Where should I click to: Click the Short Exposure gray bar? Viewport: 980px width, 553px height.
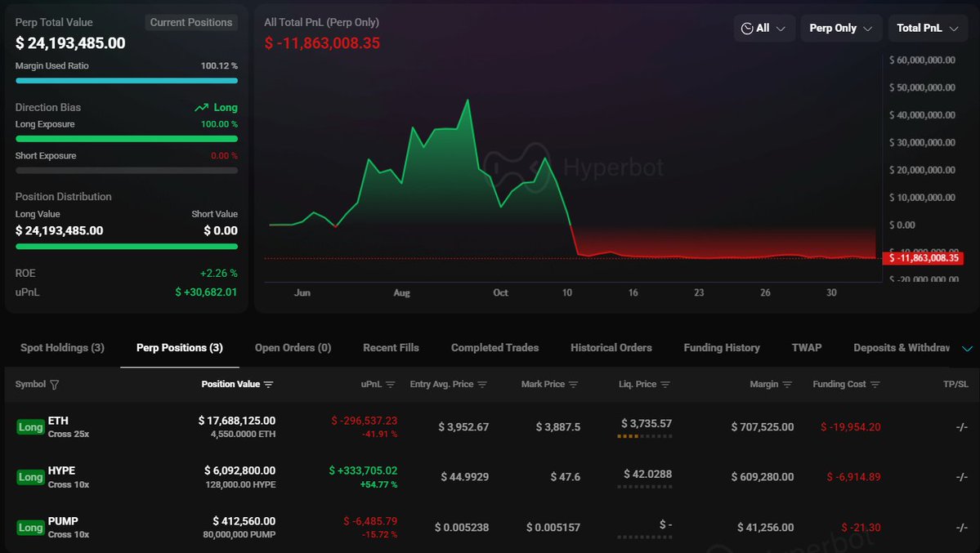(x=126, y=170)
